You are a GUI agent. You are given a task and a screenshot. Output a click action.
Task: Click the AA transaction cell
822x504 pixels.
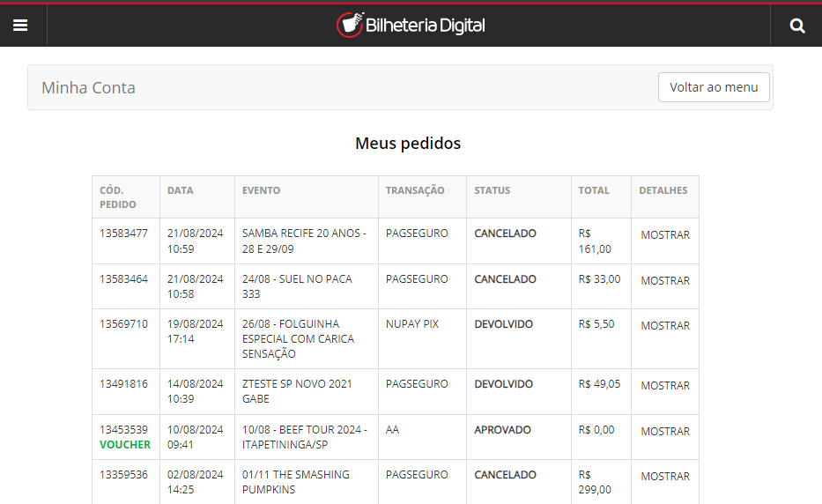point(392,429)
